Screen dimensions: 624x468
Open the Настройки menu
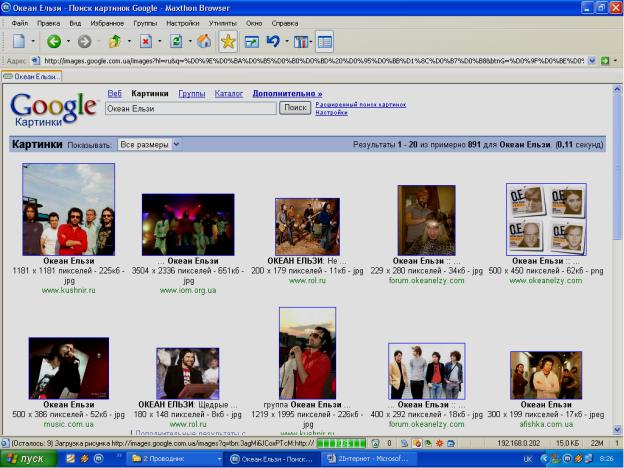tap(183, 23)
